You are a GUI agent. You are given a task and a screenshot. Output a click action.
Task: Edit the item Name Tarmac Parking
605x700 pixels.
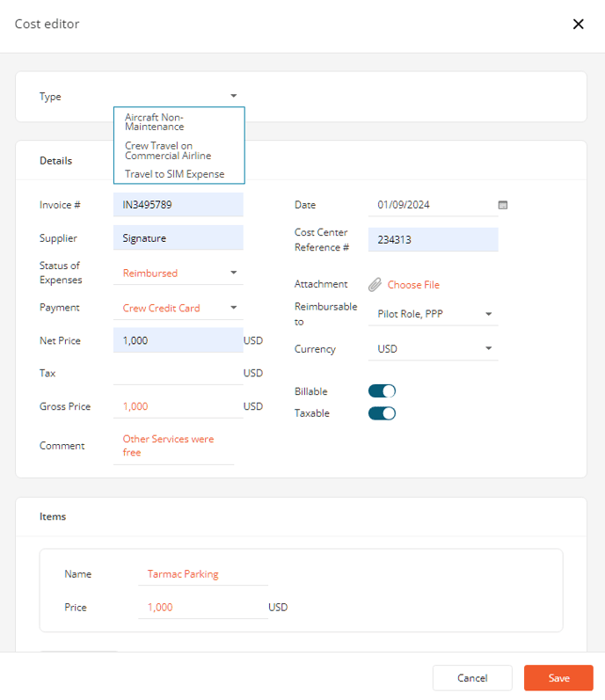(203, 574)
